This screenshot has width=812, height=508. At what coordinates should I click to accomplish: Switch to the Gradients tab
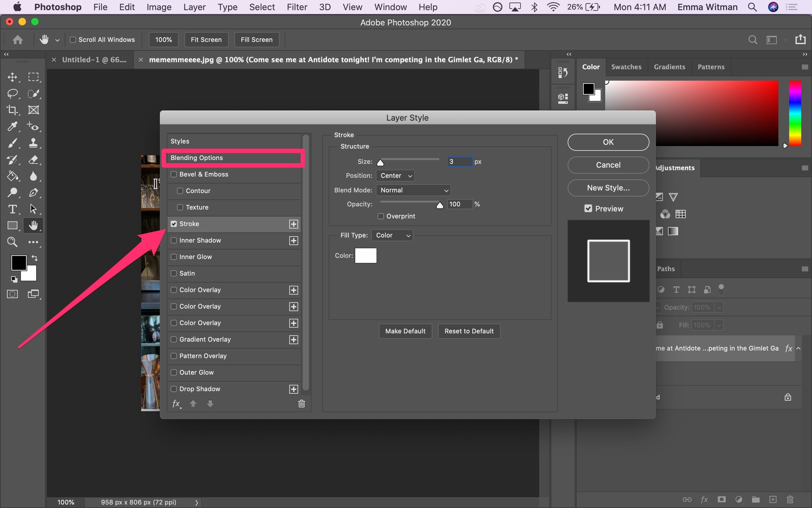click(669, 67)
